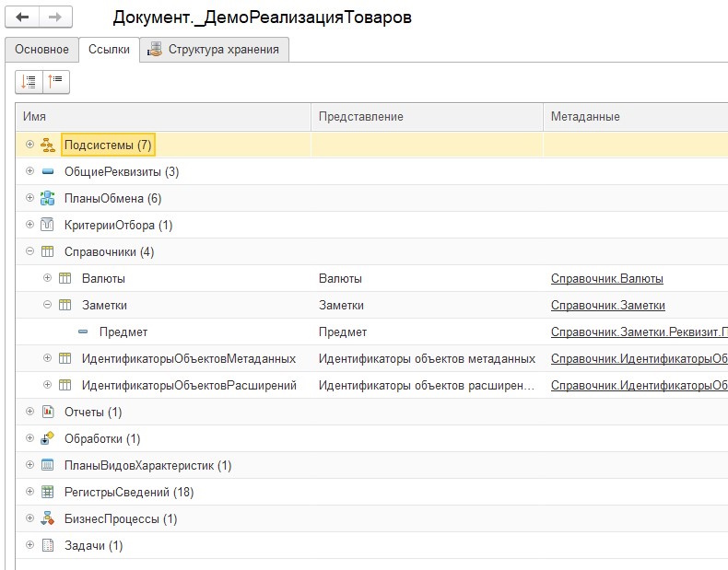The image size is (728, 570).
Task: Click the Справочники table icon
Action: 47,251
